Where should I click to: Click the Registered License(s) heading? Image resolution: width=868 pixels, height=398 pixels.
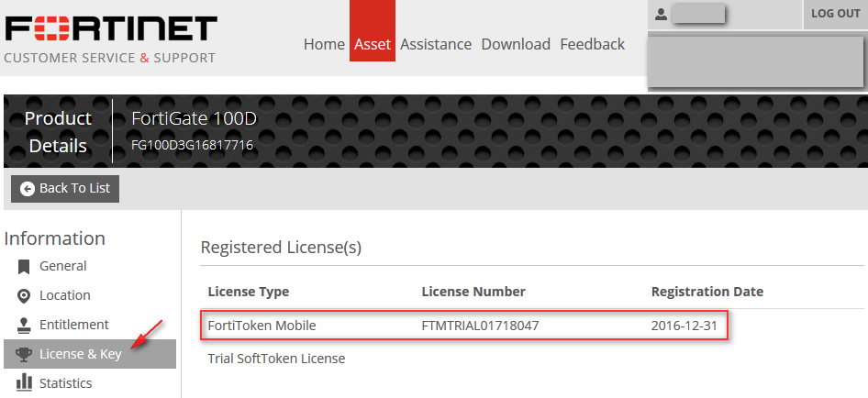[281, 248]
